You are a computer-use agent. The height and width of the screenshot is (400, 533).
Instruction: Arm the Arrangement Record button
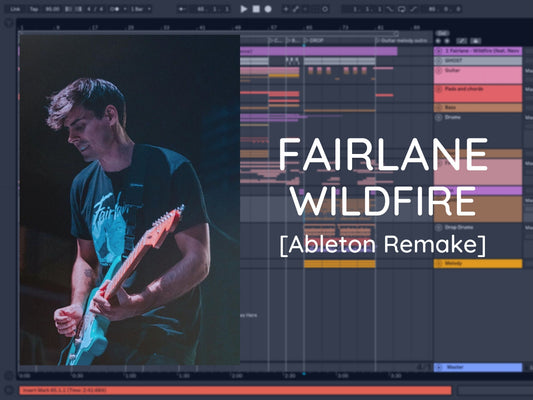tap(268, 9)
